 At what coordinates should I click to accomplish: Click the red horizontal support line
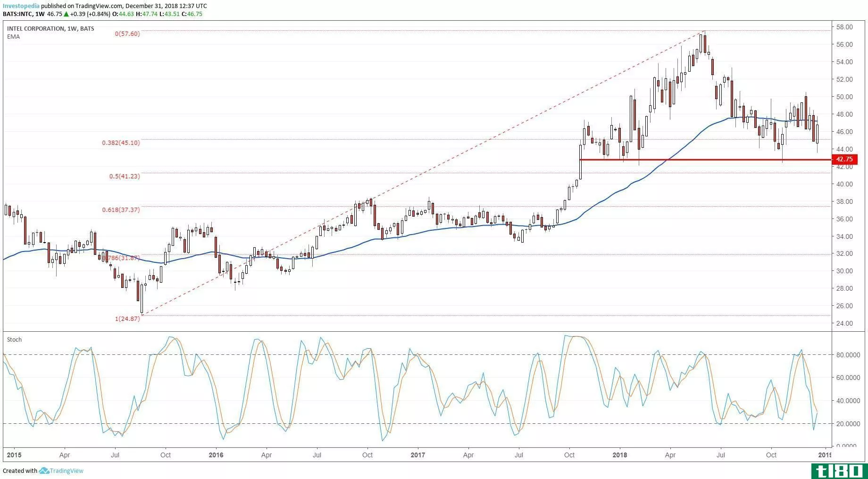[x=706, y=160]
